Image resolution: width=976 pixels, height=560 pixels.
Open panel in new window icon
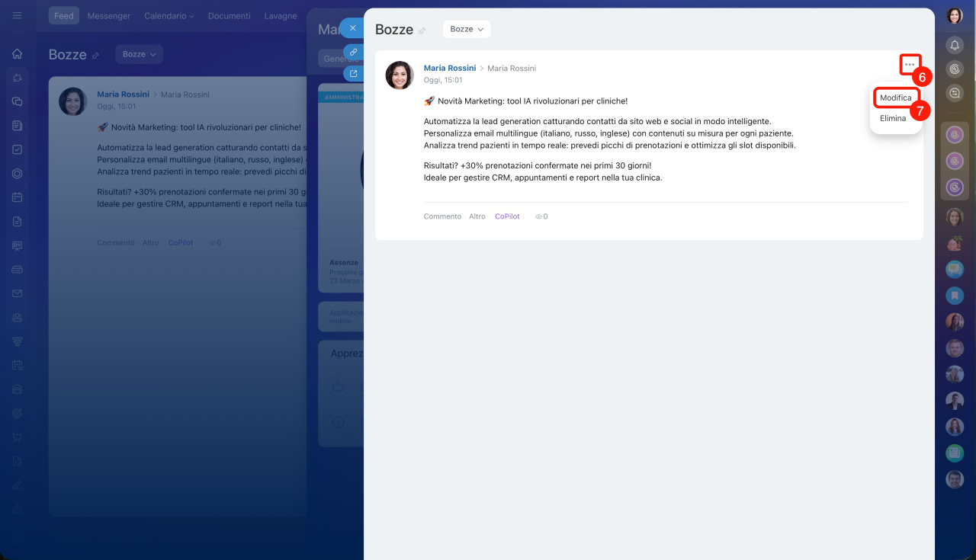click(353, 74)
